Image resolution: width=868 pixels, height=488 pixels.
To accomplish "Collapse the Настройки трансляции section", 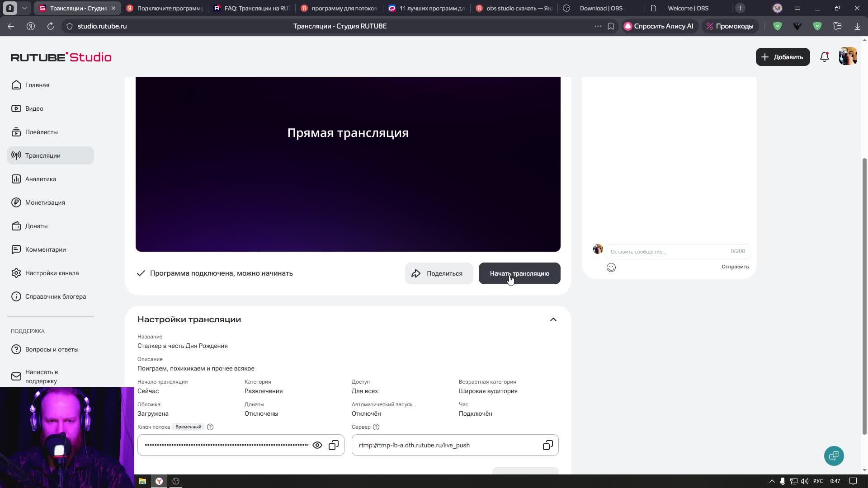I will click(553, 319).
